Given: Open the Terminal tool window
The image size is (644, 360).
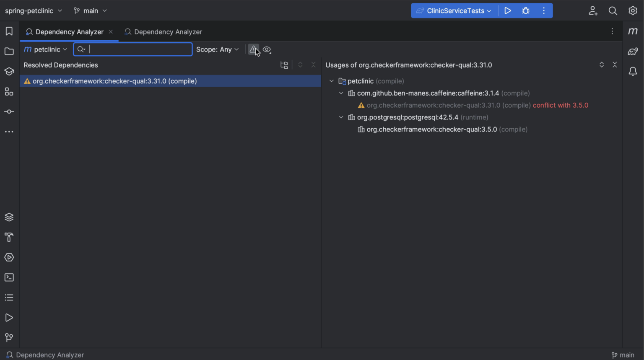Looking at the screenshot, I should pos(9,277).
